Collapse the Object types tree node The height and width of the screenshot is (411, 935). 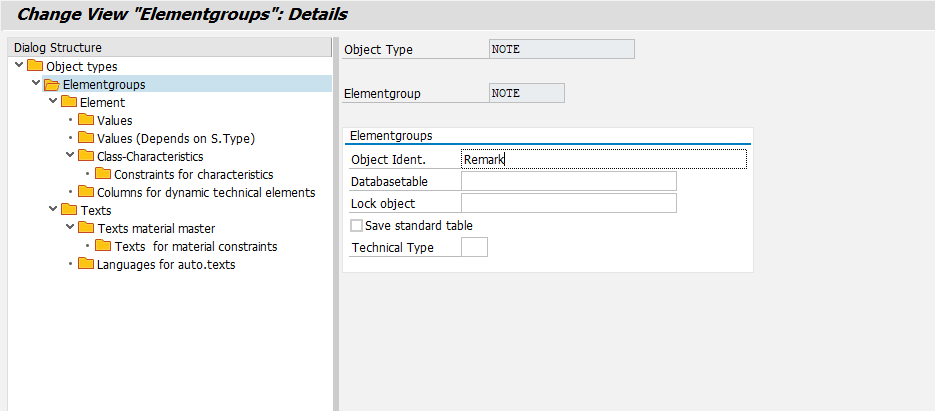tap(19, 66)
